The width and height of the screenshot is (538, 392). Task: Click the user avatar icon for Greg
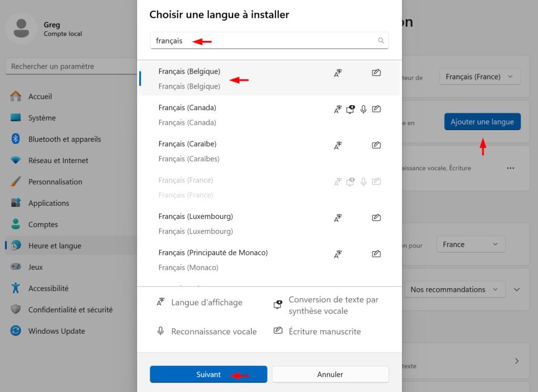coord(21,28)
